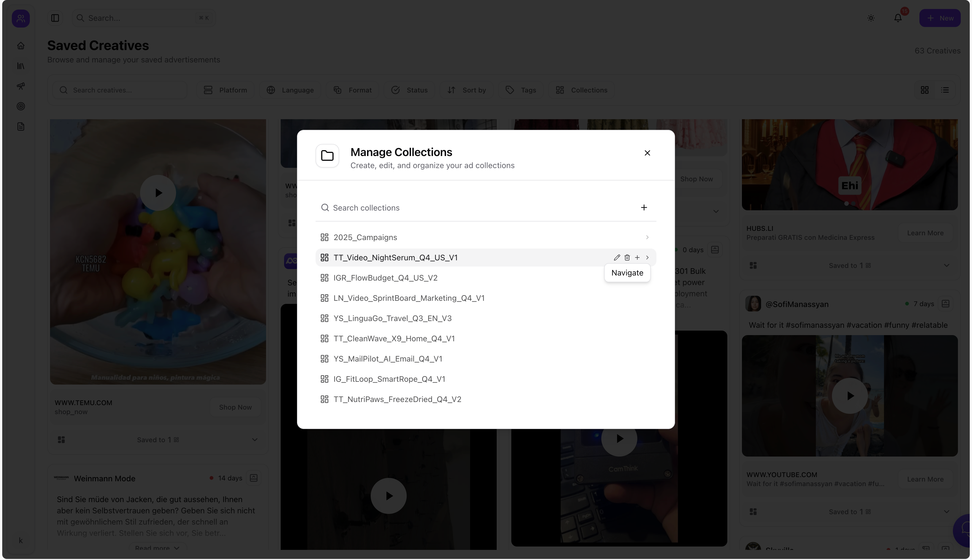Toggle the sidebar panel icon
972x560 pixels.
(55, 18)
